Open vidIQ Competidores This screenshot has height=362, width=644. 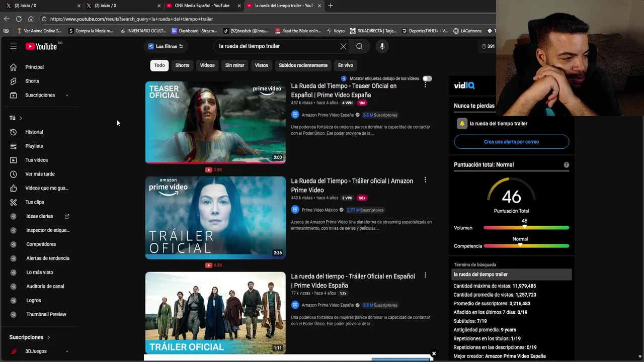[x=40, y=244]
